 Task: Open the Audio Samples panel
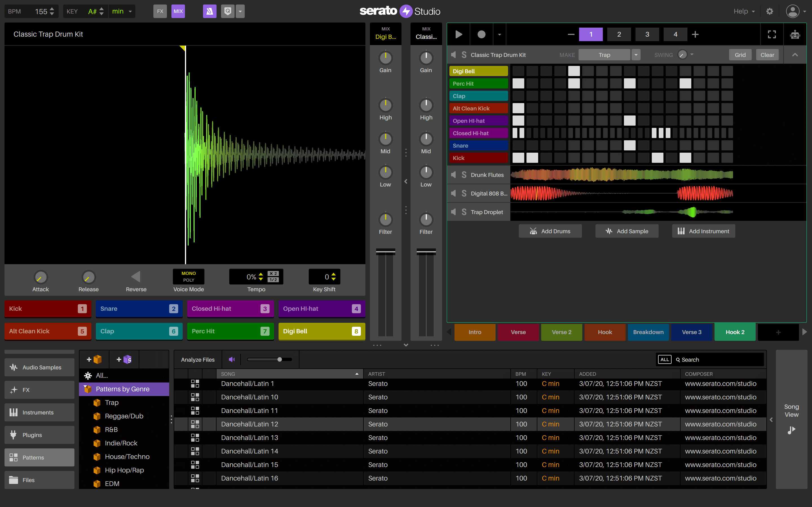pos(39,367)
